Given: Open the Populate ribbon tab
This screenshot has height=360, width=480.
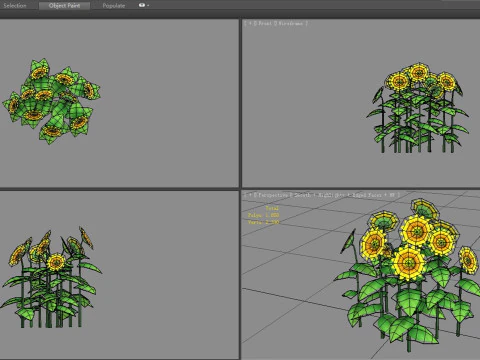Looking at the screenshot, I should (x=114, y=6).
